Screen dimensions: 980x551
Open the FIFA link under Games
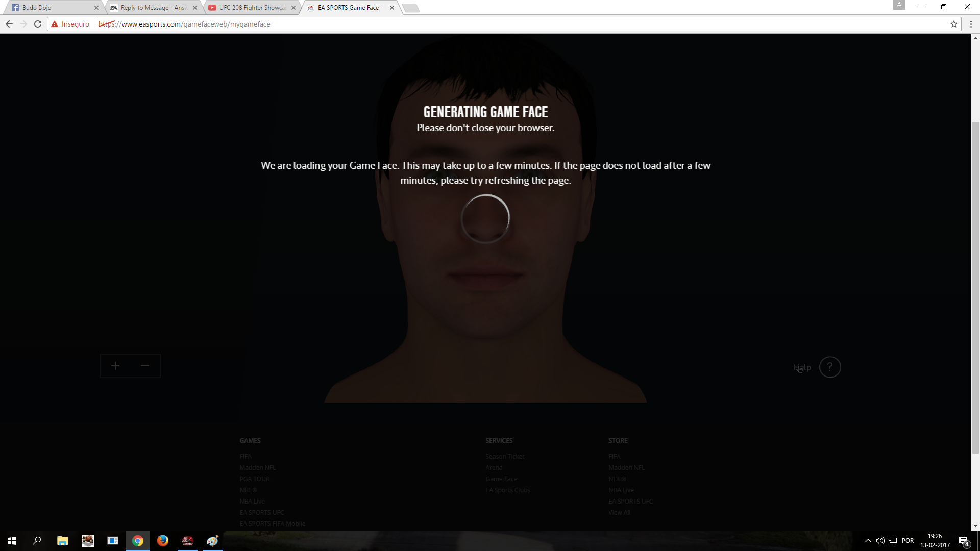tap(246, 456)
